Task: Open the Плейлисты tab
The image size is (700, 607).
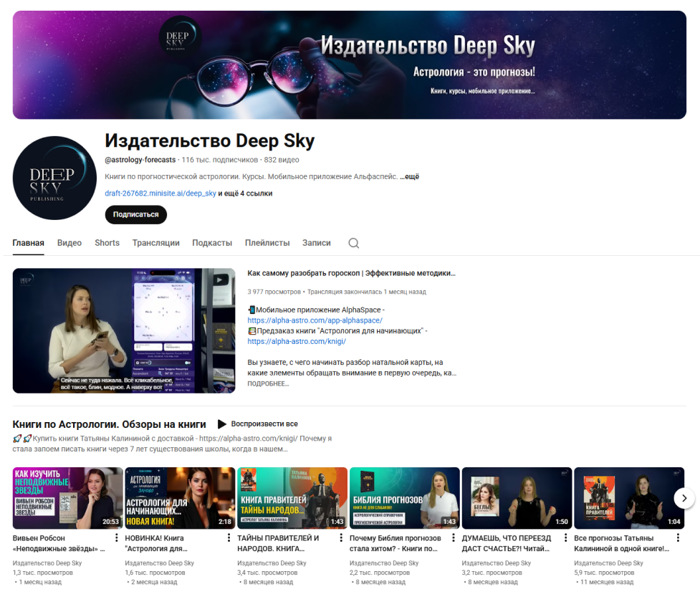Action: (267, 243)
